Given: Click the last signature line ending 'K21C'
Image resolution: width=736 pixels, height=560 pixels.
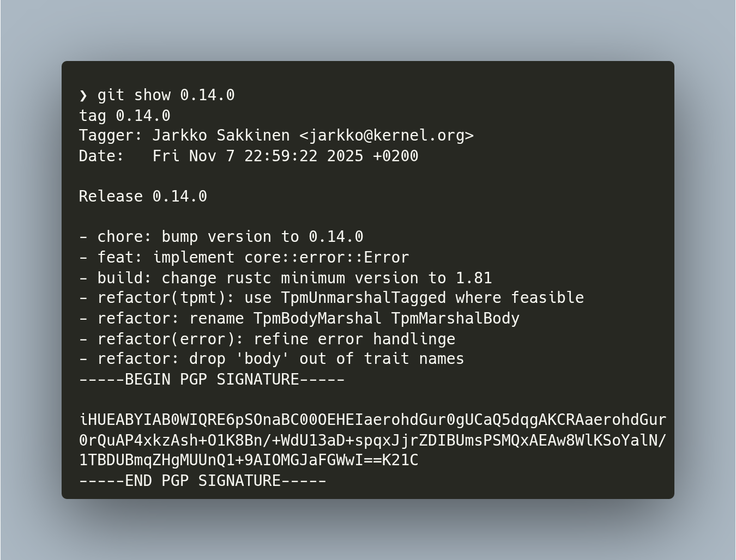Looking at the screenshot, I should (x=249, y=461).
